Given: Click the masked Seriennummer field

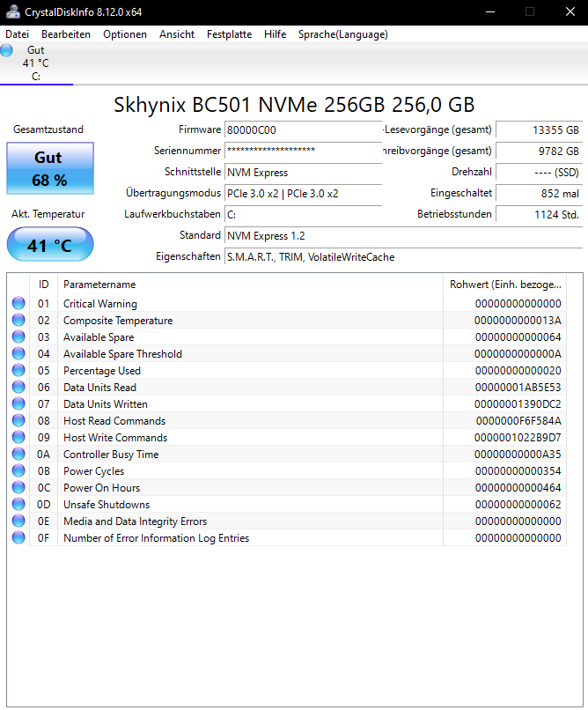Looking at the screenshot, I should pyautogui.click(x=303, y=151).
